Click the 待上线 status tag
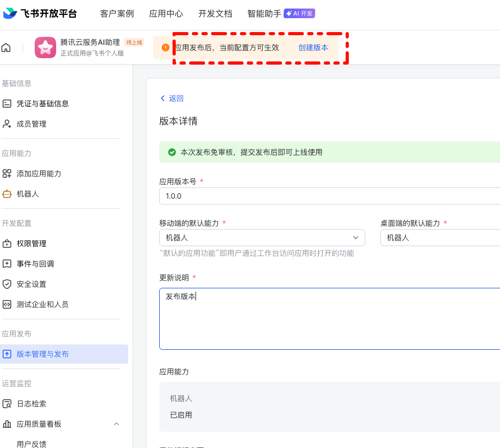This screenshot has width=500, height=448. (134, 42)
